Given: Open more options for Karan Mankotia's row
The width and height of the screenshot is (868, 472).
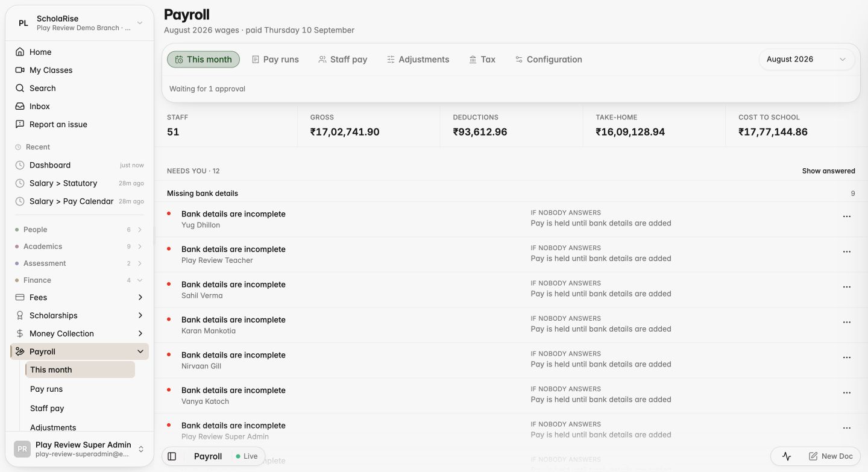Looking at the screenshot, I should coord(847,323).
